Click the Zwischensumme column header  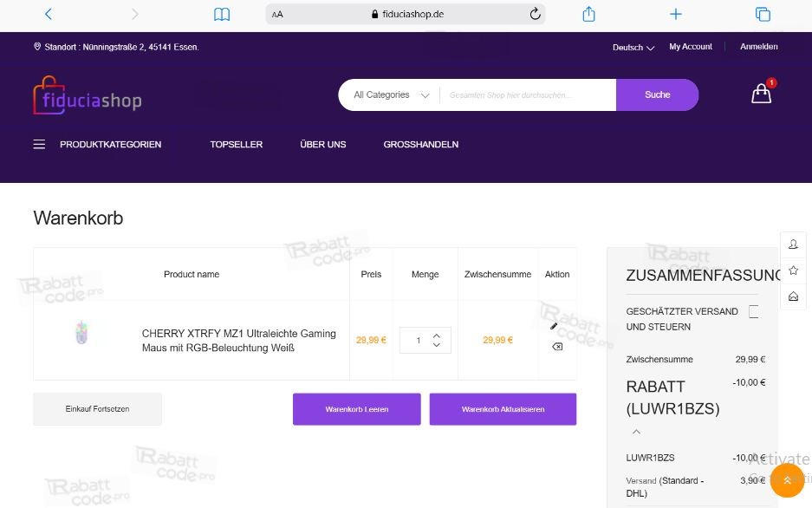point(497,275)
